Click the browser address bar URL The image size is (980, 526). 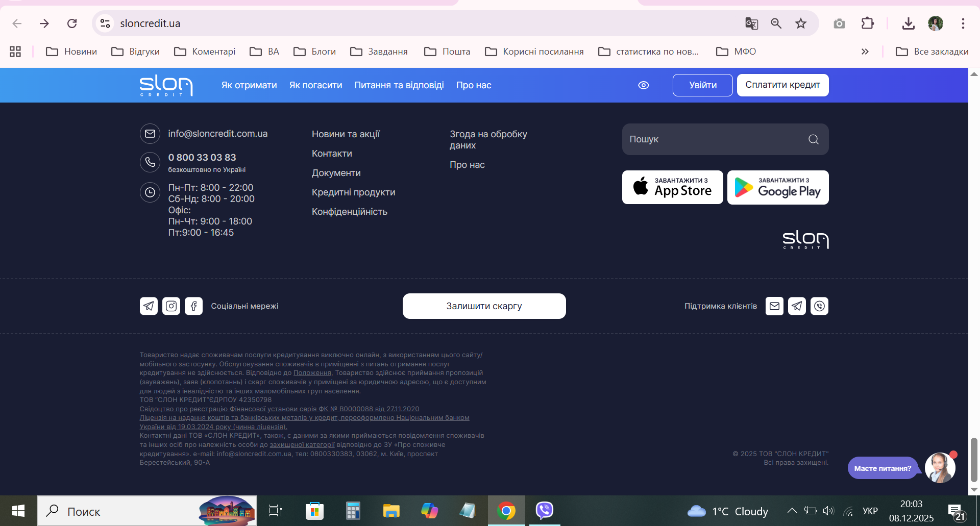[x=150, y=23]
